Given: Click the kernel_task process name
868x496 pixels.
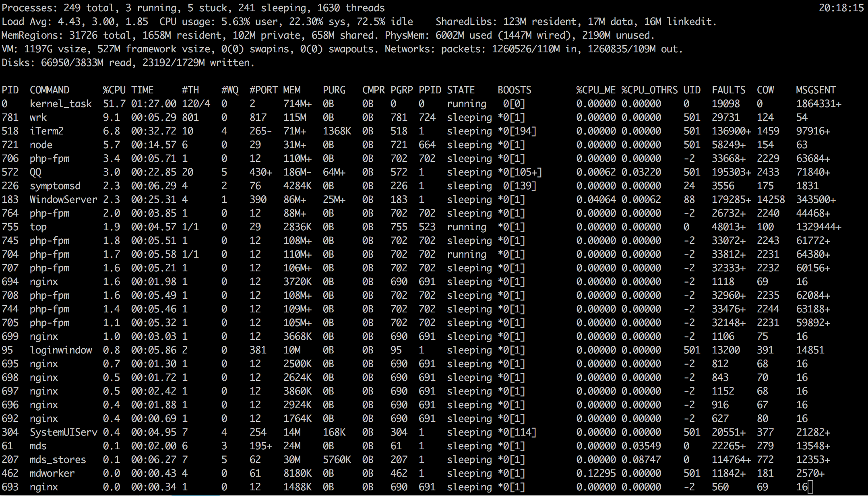Looking at the screenshot, I should (61, 104).
